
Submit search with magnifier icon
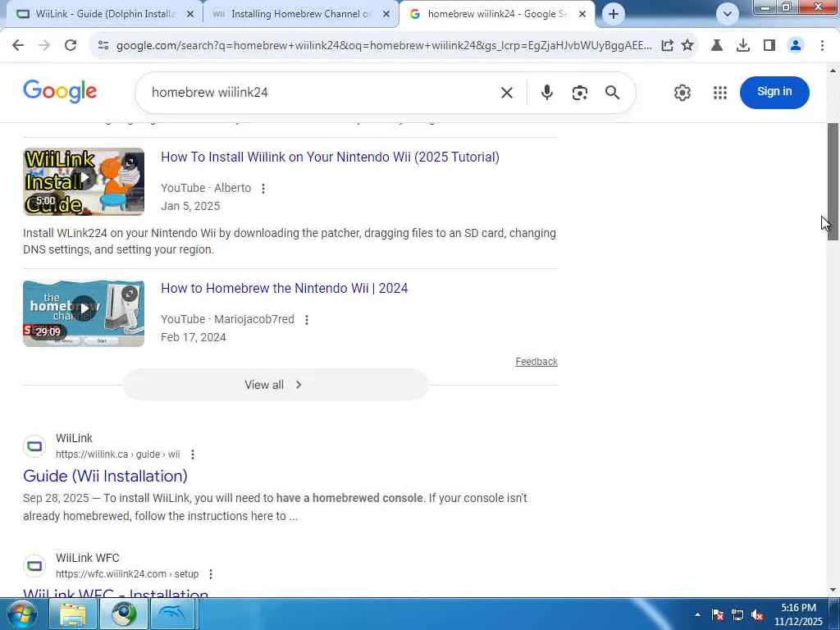(x=612, y=93)
